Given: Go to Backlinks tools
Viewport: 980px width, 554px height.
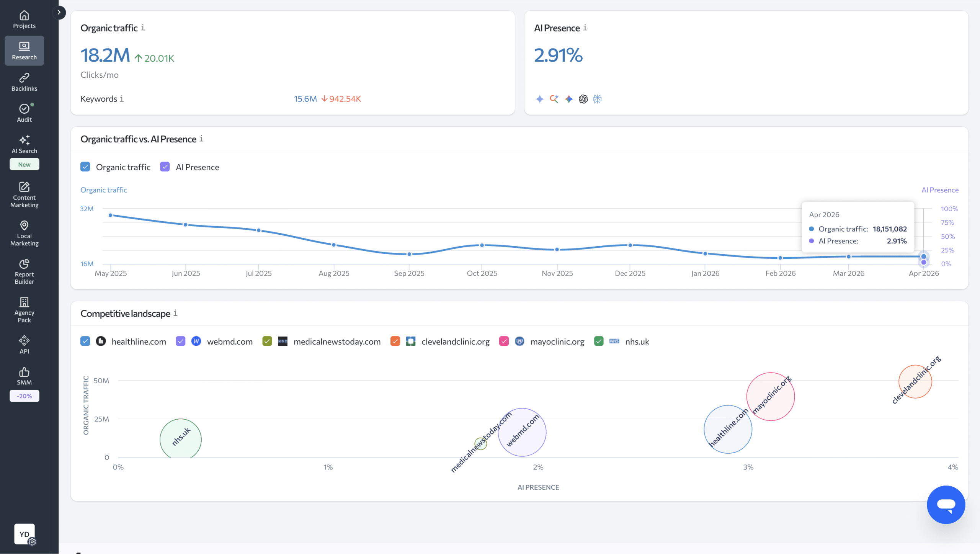Looking at the screenshot, I should [24, 82].
